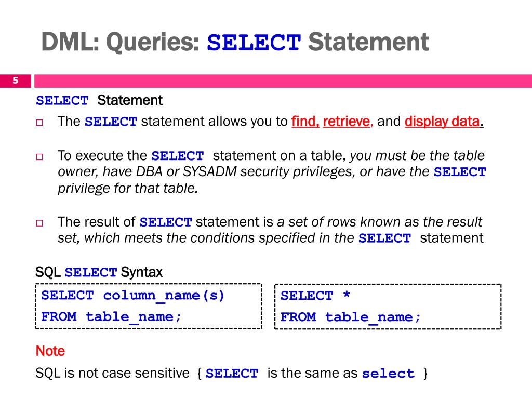
Task: Click the 'SQL SELECT Syntax' heading
Action: [x=99, y=272]
